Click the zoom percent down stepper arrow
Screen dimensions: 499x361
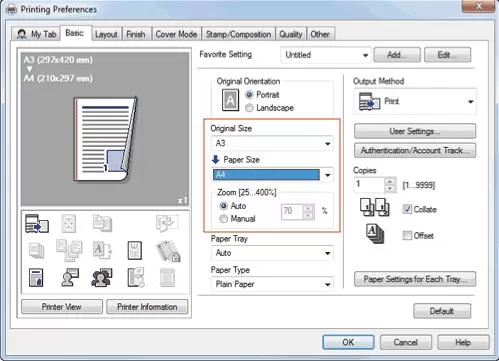pos(308,215)
